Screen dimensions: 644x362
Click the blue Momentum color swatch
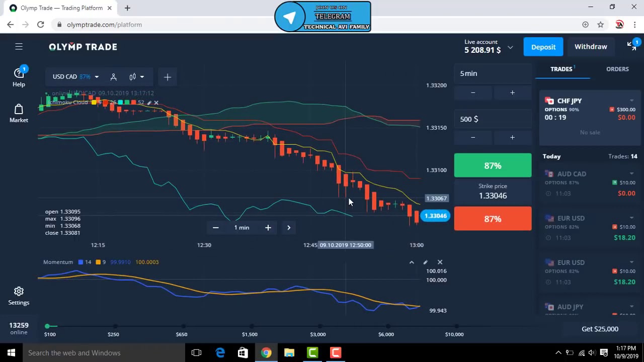80,262
